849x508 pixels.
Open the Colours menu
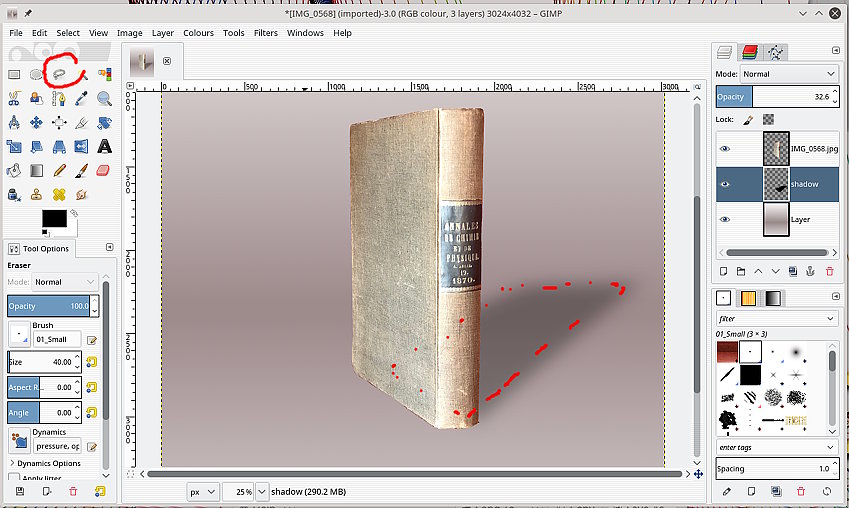pyautogui.click(x=198, y=32)
